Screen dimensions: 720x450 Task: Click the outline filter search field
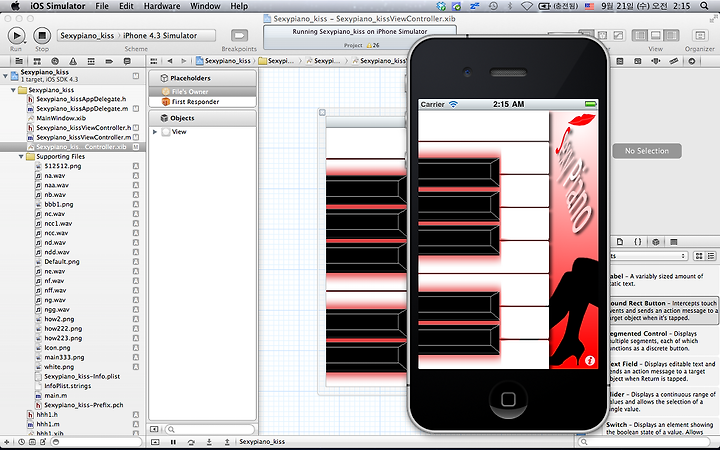click(x=209, y=429)
